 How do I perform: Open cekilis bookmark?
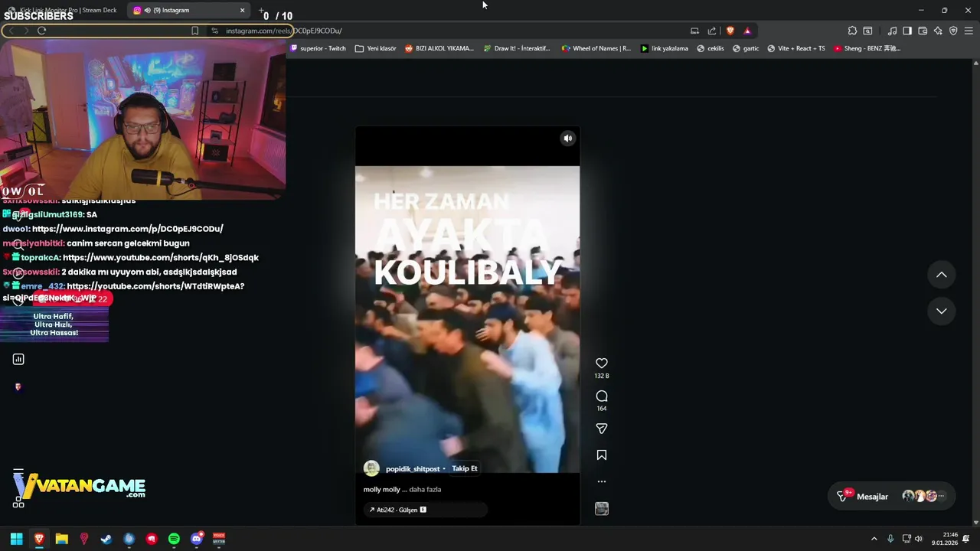[x=710, y=48]
